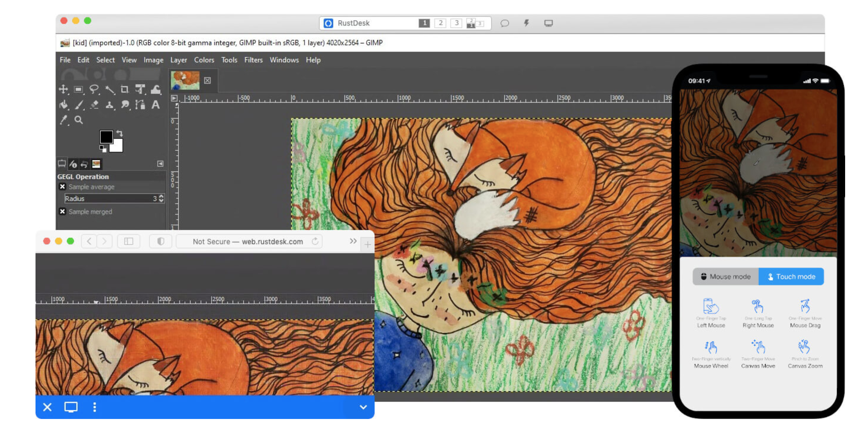868x432 pixels.
Task: Click the black foreground color swatch
Action: [x=106, y=137]
